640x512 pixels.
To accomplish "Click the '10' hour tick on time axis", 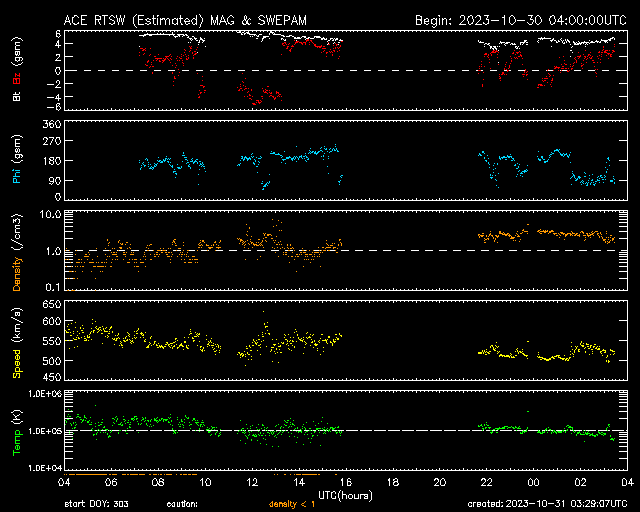I will click(x=205, y=482).
